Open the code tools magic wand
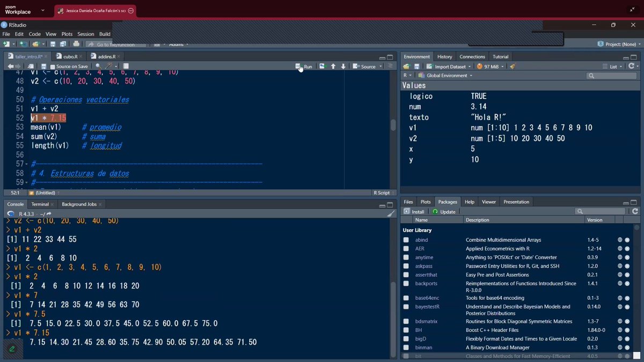The height and width of the screenshot is (362, 644). 109,67
